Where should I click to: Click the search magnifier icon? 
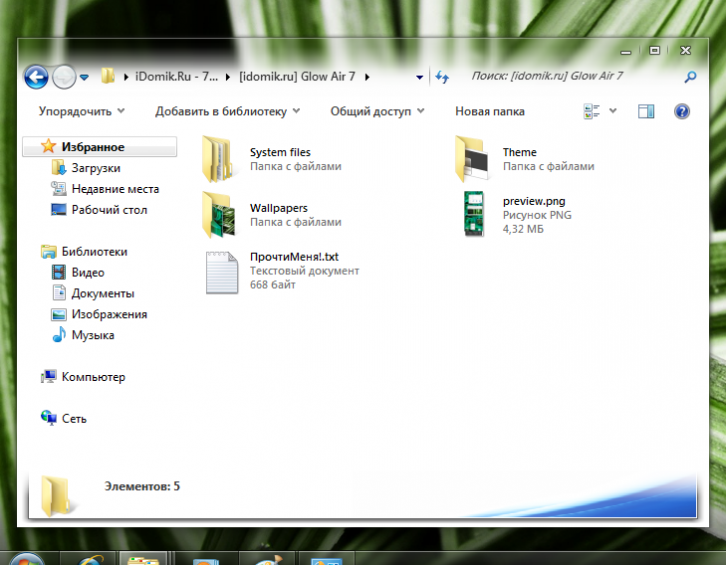tap(690, 77)
